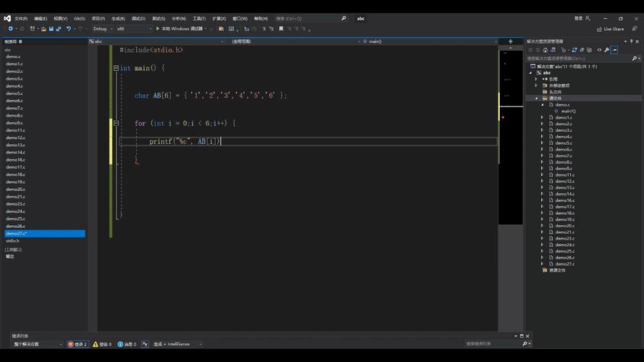Click the switch views icon beside Home
Screen dimensions: 644x362
[553, 50]
